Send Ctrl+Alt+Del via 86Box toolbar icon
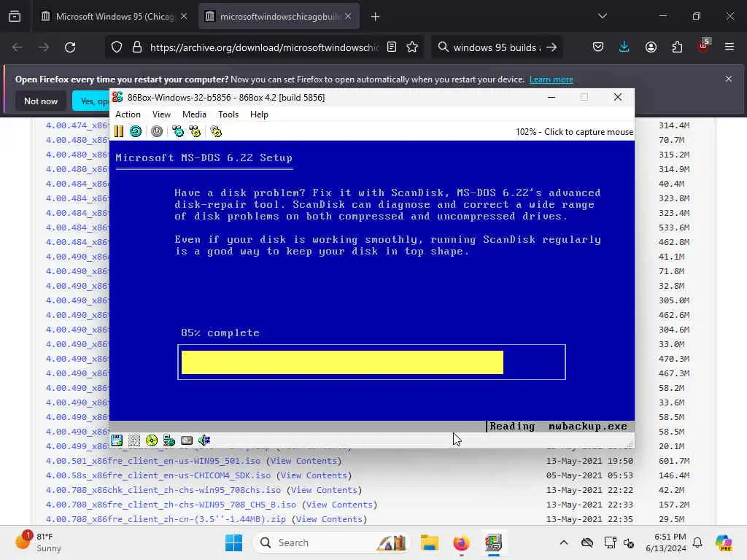 click(x=178, y=131)
